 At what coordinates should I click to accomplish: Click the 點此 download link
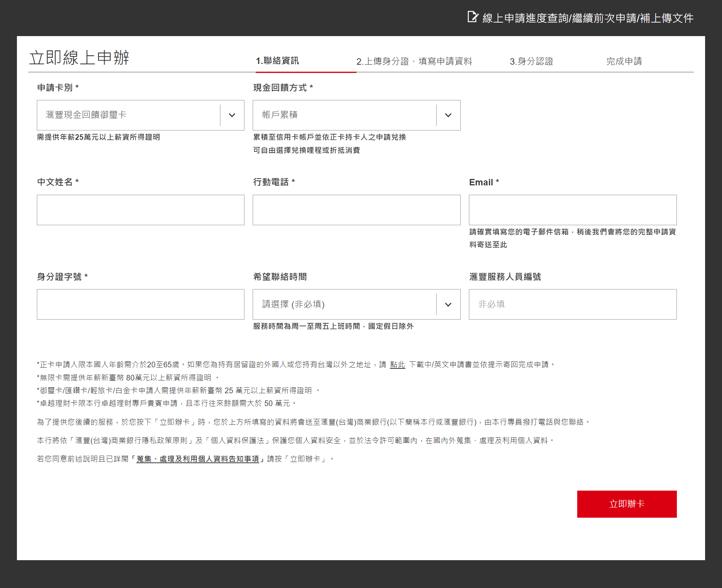point(397,364)
